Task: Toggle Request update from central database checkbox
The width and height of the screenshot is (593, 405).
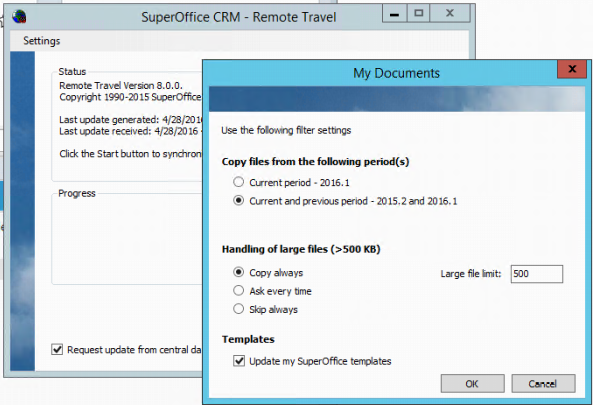Action: tap(57, 349)
